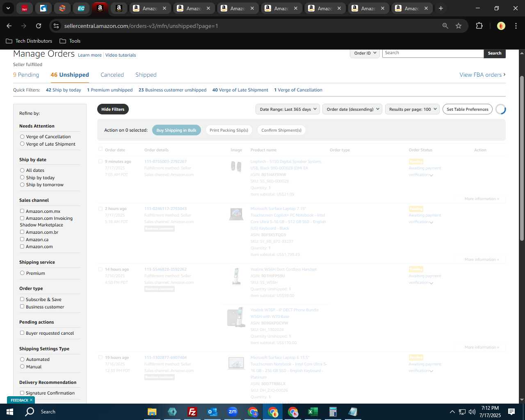The height and width of the screenshot is (420, 525).
Task: Select the All dates radio option
Action: pyautogui.click(x=22, y=170)
